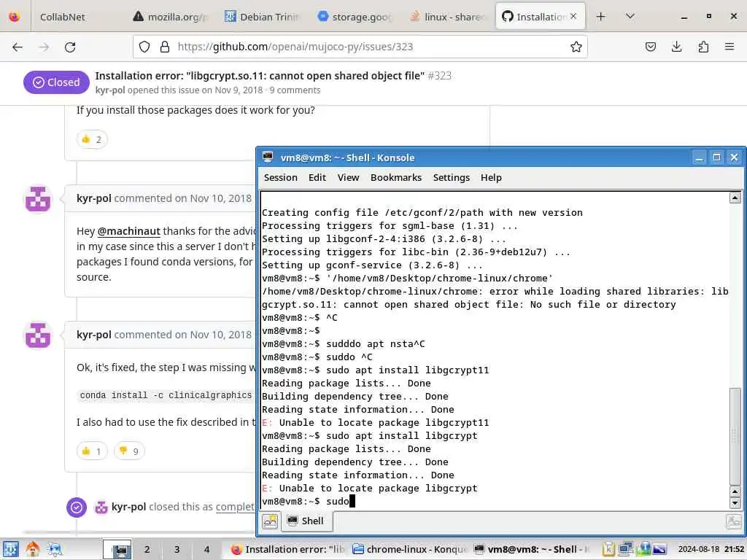
Task: Click the URL address bar
Action: click(x=360, y=47)
